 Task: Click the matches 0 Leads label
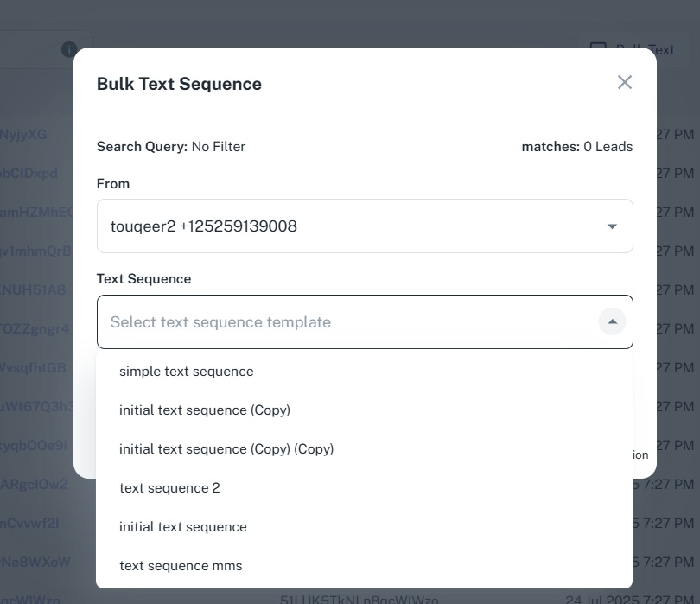click(x=576, y=147)
